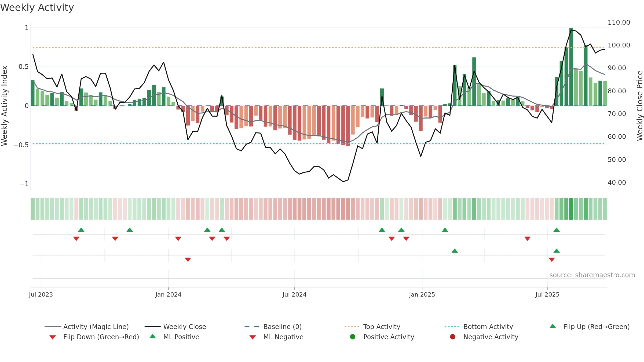This screenshot has width=644, height=362.
Task: Click the '60.00' price axis label
Action: pyautogui.click(x=617, y=136)
